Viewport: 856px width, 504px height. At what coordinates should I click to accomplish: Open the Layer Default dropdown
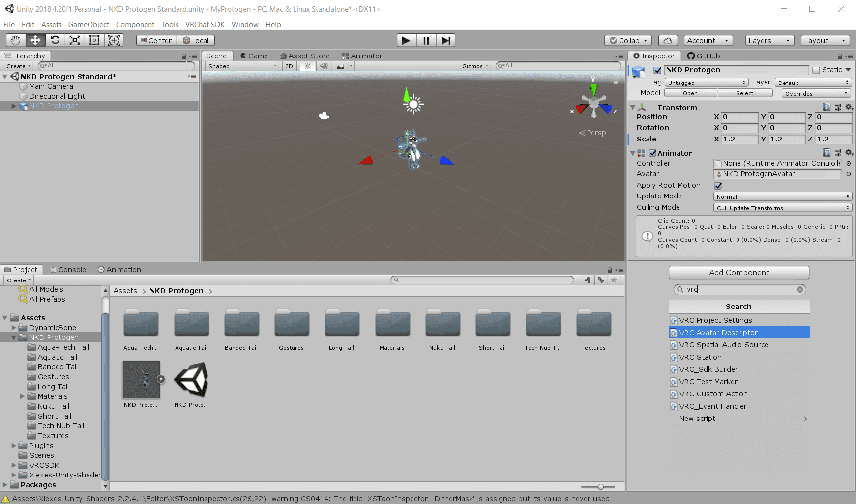813,83
